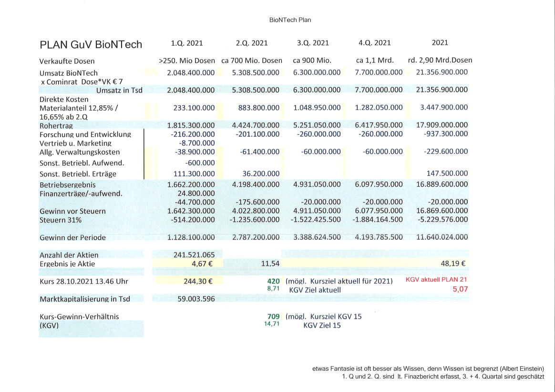Click the Rohertrag total 17.909.000.000

(442, 125)
